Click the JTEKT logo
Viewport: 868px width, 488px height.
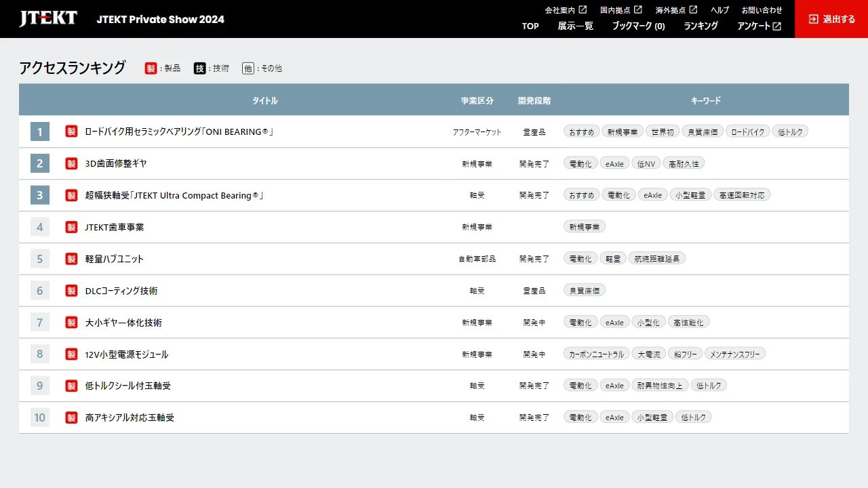click(48, 18)
